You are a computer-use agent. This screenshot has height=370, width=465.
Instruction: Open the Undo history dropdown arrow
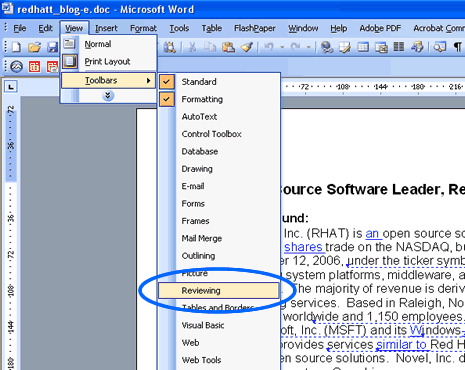click(282, 47)
